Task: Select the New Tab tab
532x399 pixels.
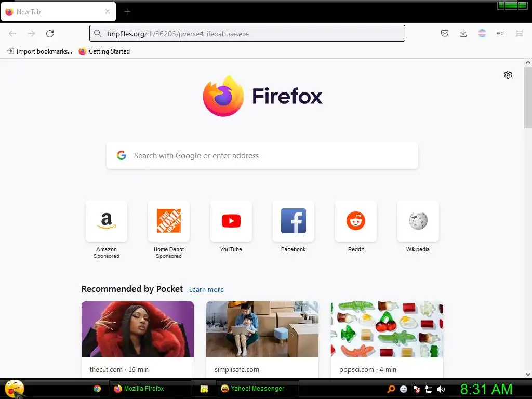Action: tap(58, 12)
